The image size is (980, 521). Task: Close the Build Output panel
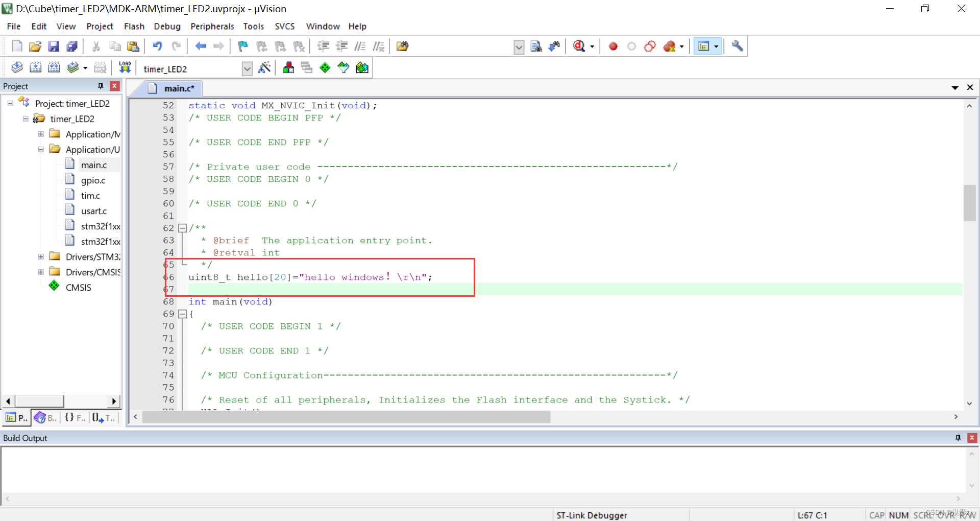[972, 438]
